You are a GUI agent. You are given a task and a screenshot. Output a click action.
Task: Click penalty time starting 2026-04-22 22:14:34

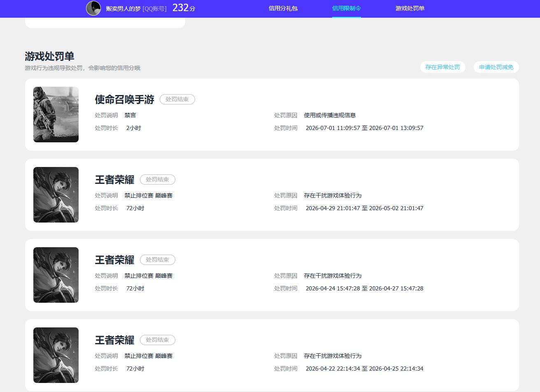365,369
